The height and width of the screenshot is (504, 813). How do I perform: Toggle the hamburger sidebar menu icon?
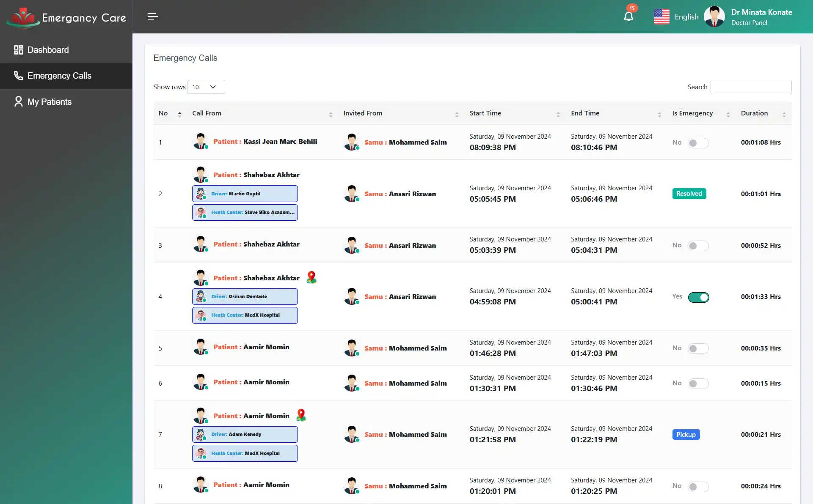[153, 16]
